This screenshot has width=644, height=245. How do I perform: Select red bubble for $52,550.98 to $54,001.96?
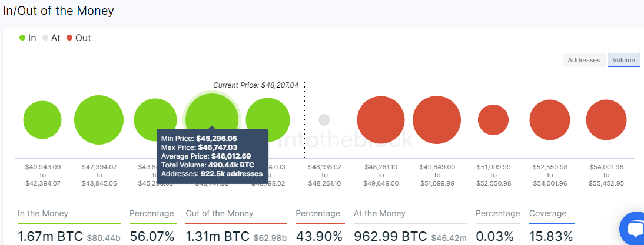pyautogui.click(x=550, y=120)
